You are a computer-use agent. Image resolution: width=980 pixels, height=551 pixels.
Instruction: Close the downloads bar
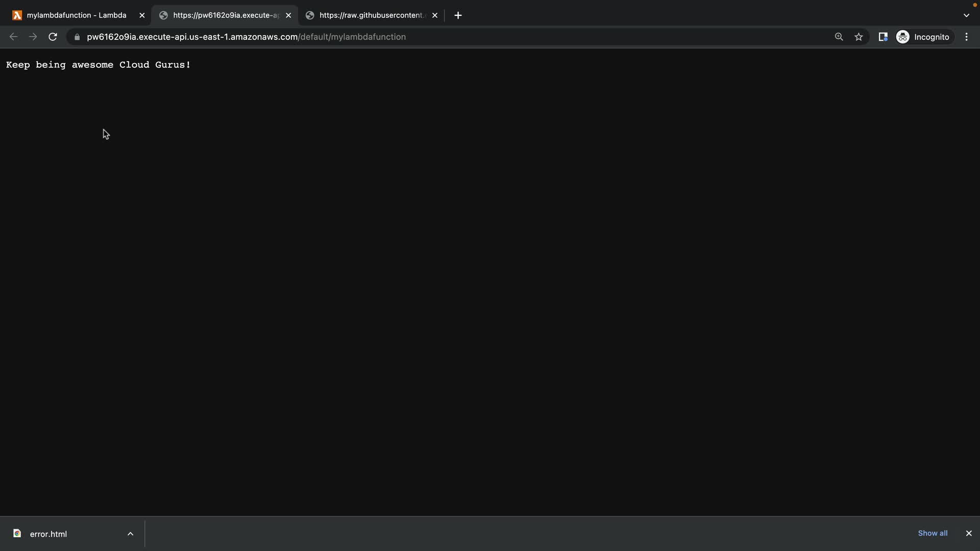point(968,533)
